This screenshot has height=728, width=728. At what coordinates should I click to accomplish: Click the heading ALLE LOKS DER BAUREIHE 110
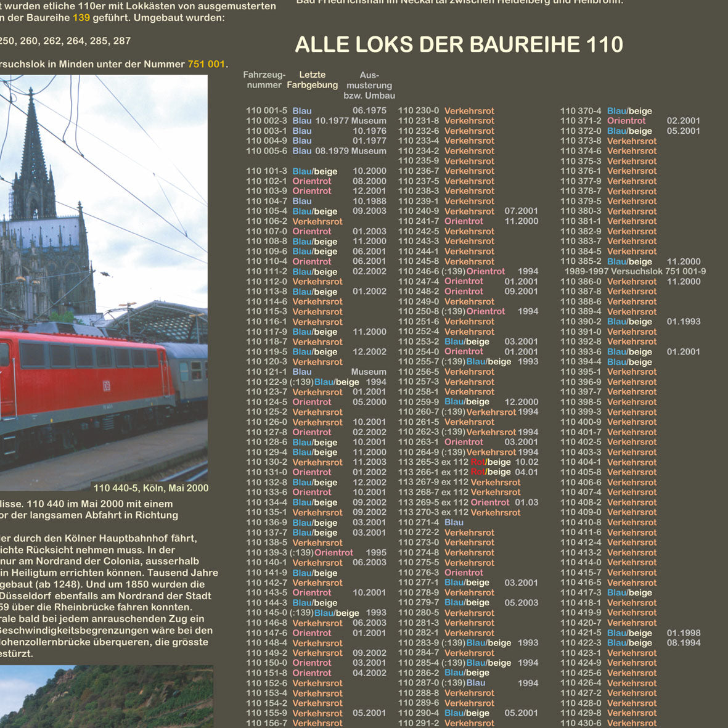point(459,44)
